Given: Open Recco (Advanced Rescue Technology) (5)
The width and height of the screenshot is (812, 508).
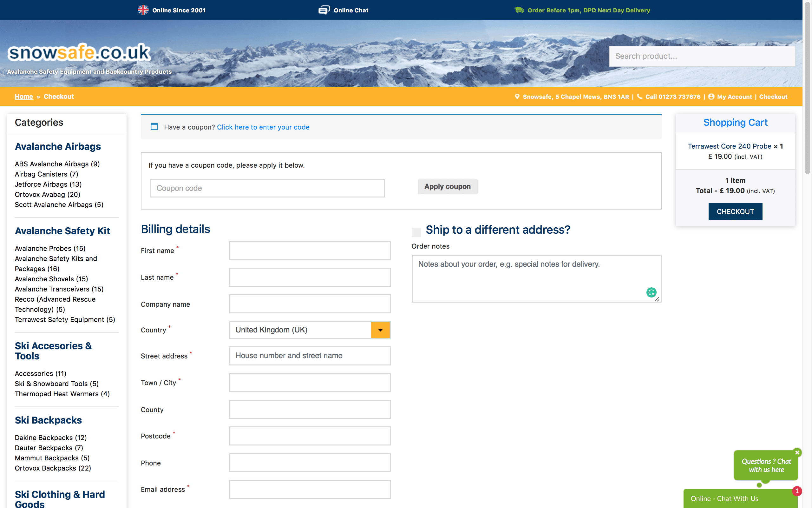Looking at the screenshot, I should tap(55, 304).
